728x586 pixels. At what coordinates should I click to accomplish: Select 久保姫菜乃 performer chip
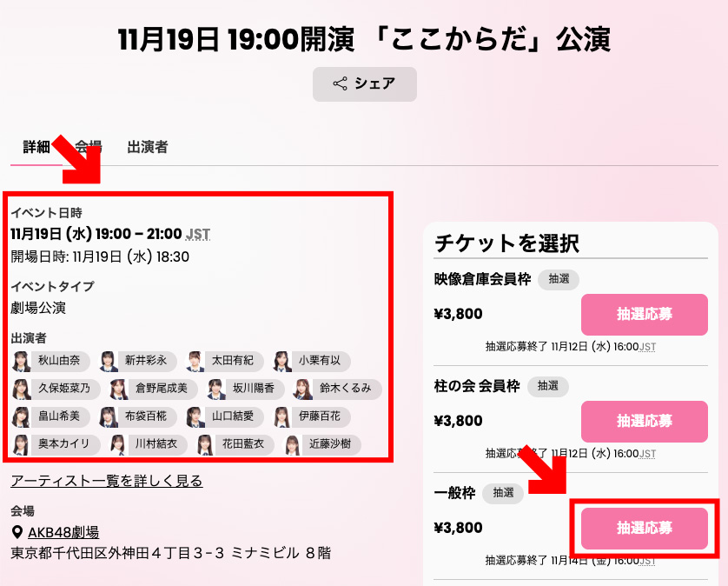pos(56,389)
